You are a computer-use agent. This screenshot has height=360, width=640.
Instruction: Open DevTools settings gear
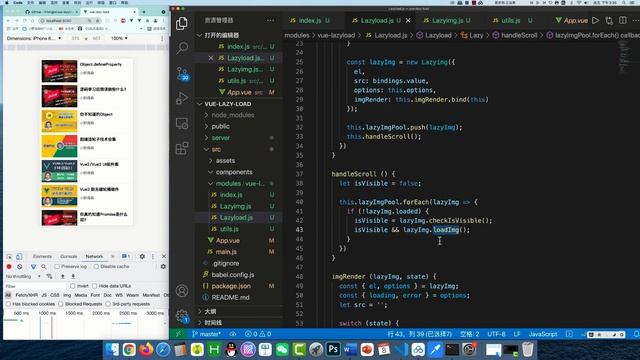pyautogui.click(x=142, y=256)
